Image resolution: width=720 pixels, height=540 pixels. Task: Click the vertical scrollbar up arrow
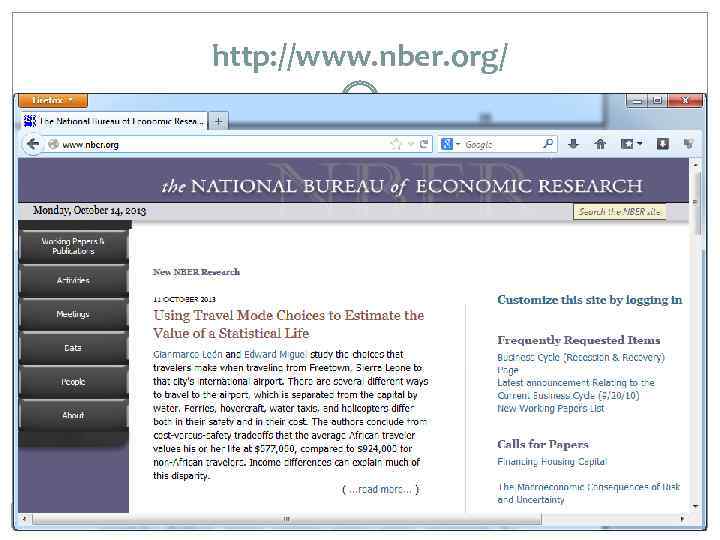pos(695,164)
